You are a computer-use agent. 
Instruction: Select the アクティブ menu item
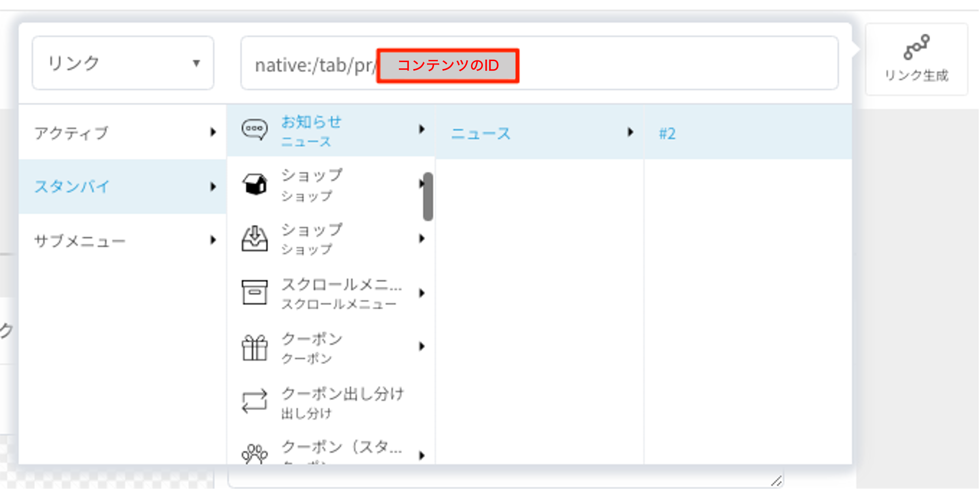click(122, 132)
